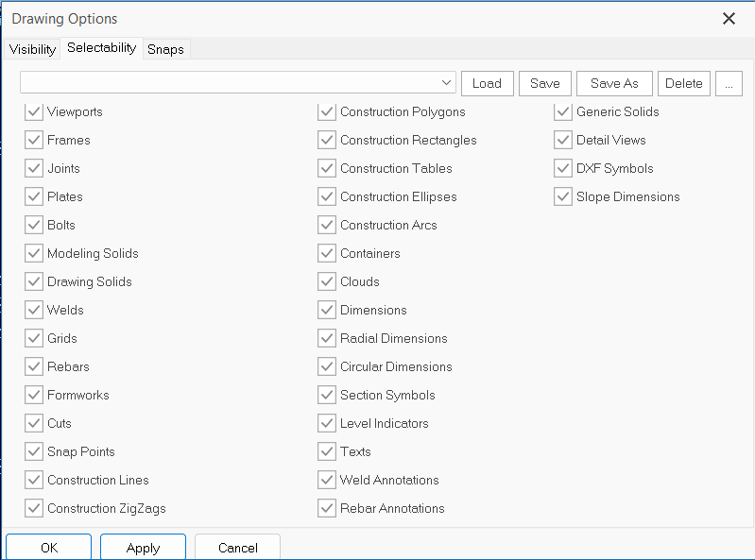Screen dimensions: 755x560
Task: Close the Drawing Options dialog
Action: click(x=729, y=19)
